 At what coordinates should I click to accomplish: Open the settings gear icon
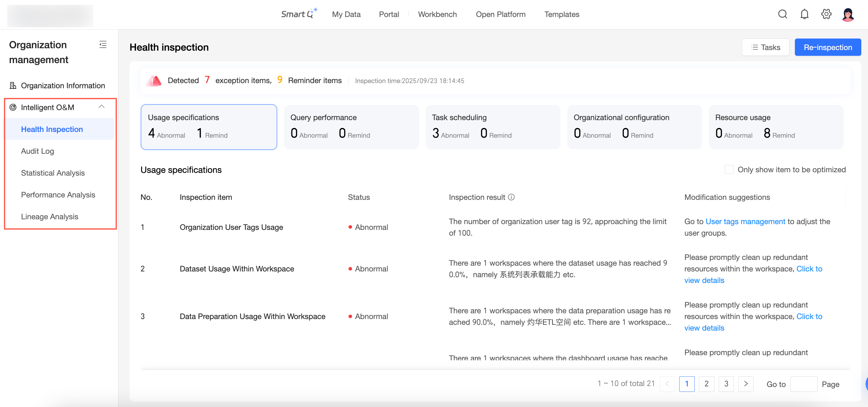pyautogui.click(x=826, y=14)
